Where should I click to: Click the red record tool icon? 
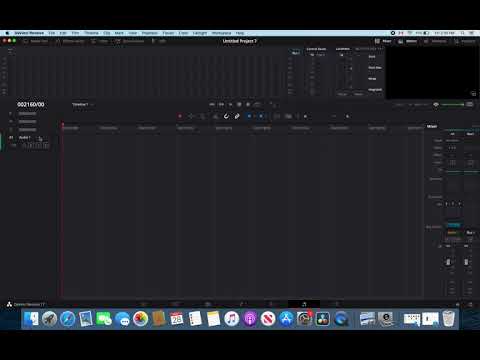pos(180,116)
